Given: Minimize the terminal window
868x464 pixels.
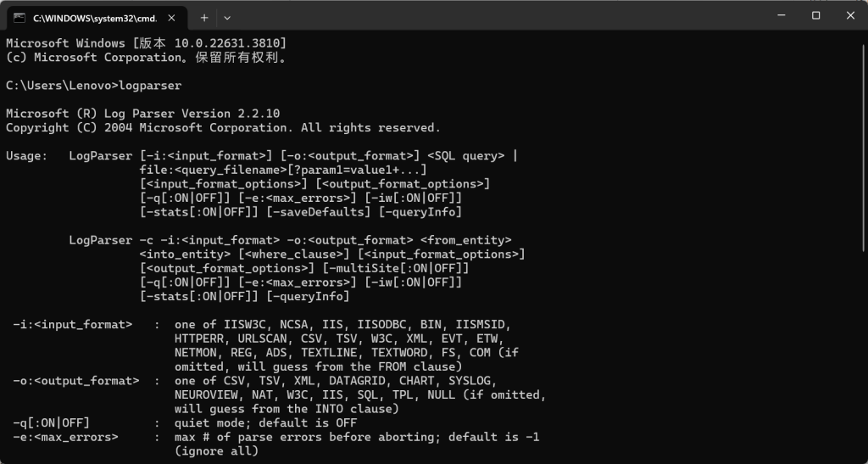Looking at the screenshot, I should click(x=778, y=15).
